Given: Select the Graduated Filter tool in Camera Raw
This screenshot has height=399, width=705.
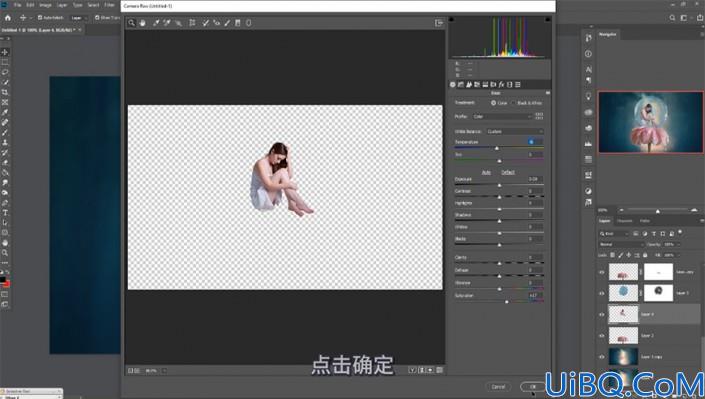Looking at the screenshot, I should pyautogui.click(x=238, y=23).
